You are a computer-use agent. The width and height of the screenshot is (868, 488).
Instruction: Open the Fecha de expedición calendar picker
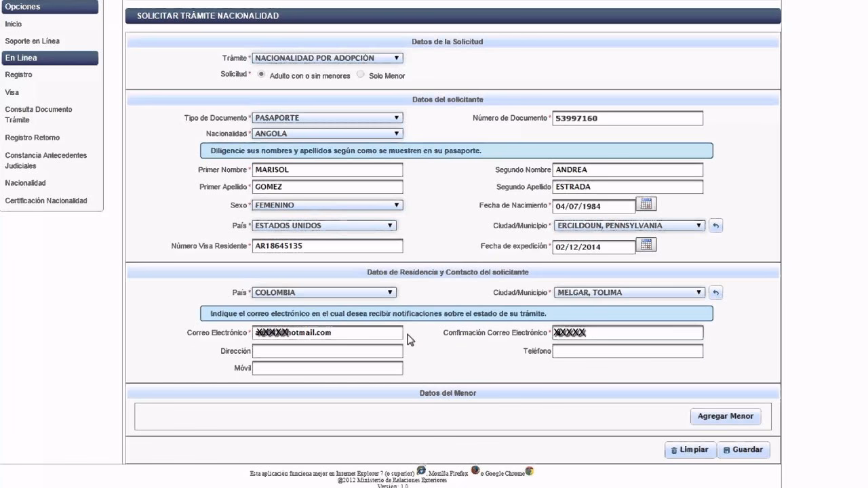(646, 245)
